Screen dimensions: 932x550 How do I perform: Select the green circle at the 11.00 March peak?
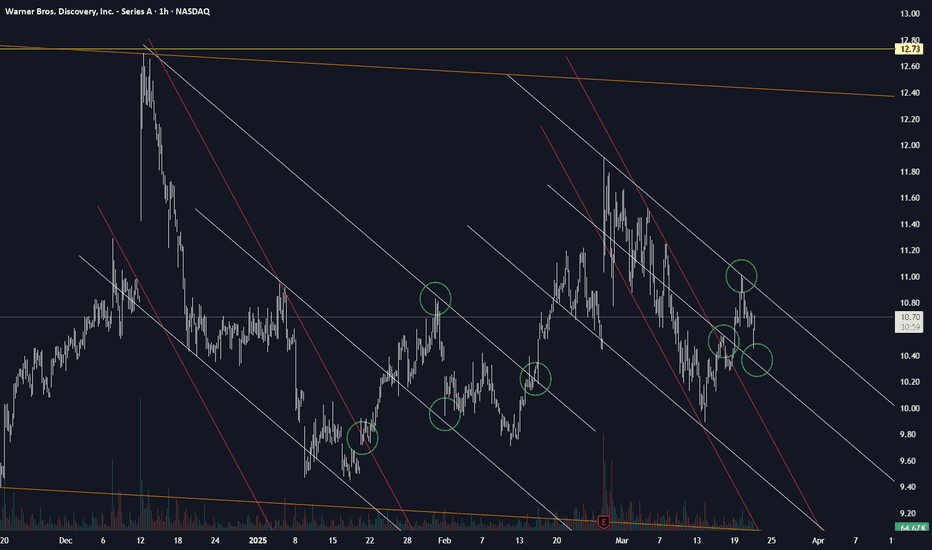(741, 276)
